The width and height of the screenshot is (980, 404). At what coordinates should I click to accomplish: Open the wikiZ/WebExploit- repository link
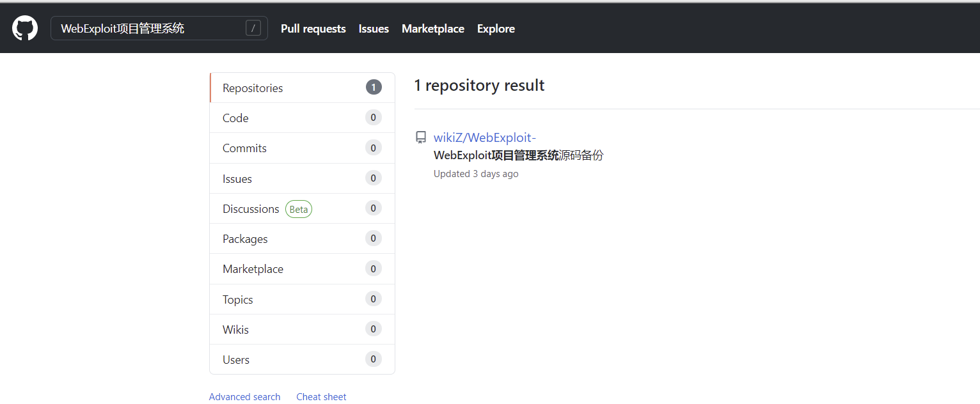pyautogui.click(x=484, y=137)
